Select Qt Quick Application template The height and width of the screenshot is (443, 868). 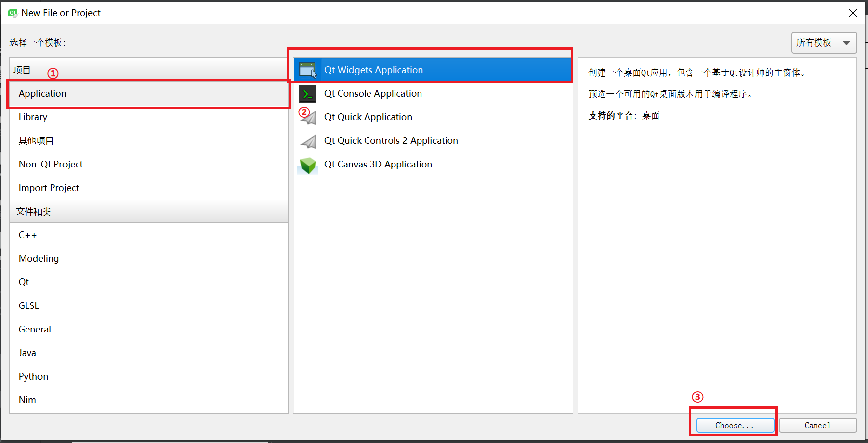433,117
